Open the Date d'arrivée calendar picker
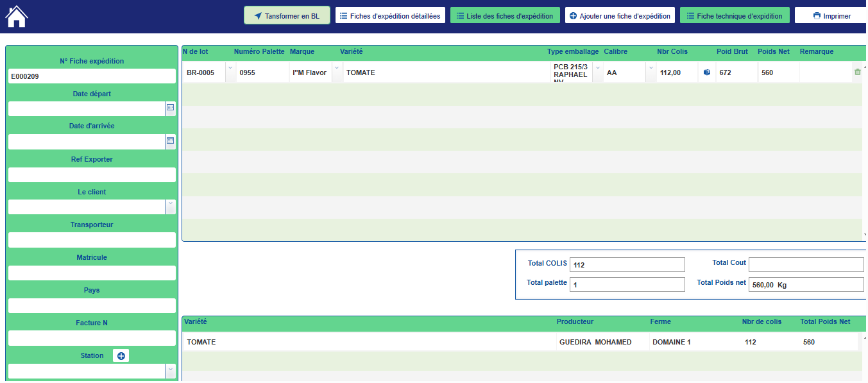 [171, 140]
